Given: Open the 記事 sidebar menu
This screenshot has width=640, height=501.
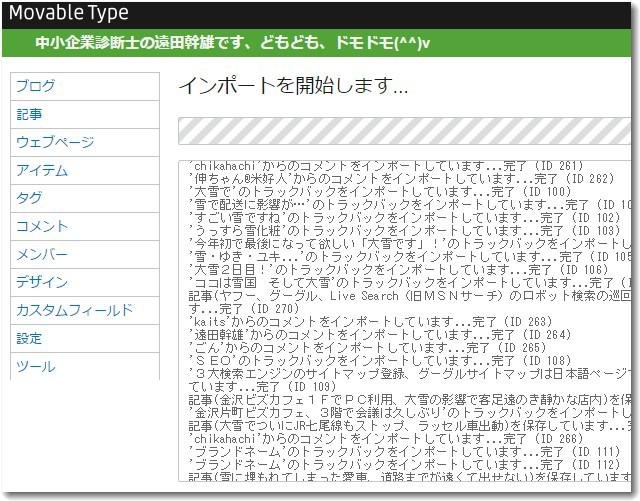Looking at the screenshot, I should [x=85, y=114].
